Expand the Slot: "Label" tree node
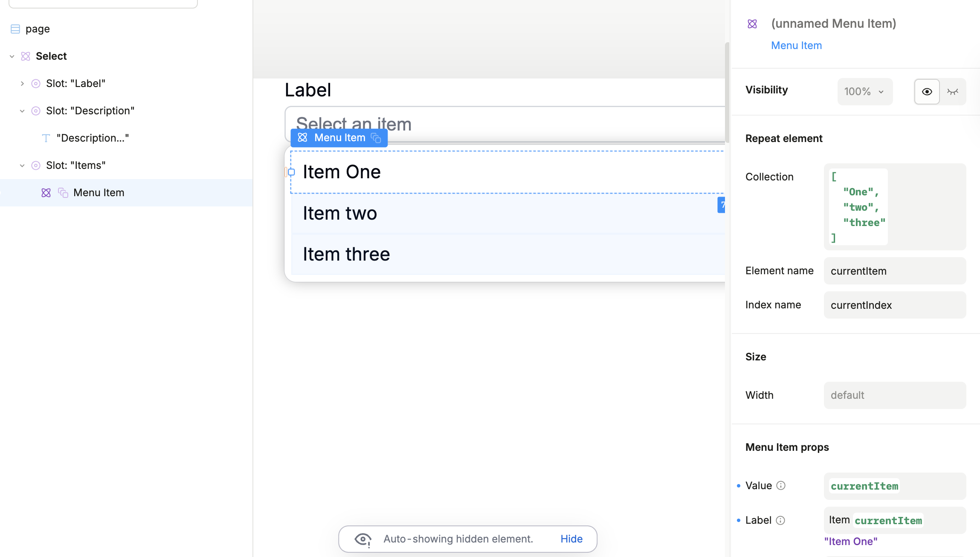 [22, 84]
